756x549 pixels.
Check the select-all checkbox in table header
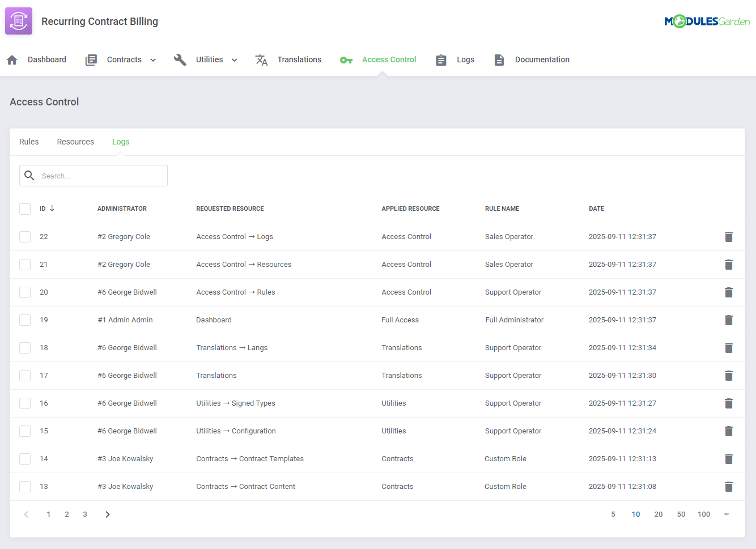coord(25,208)
